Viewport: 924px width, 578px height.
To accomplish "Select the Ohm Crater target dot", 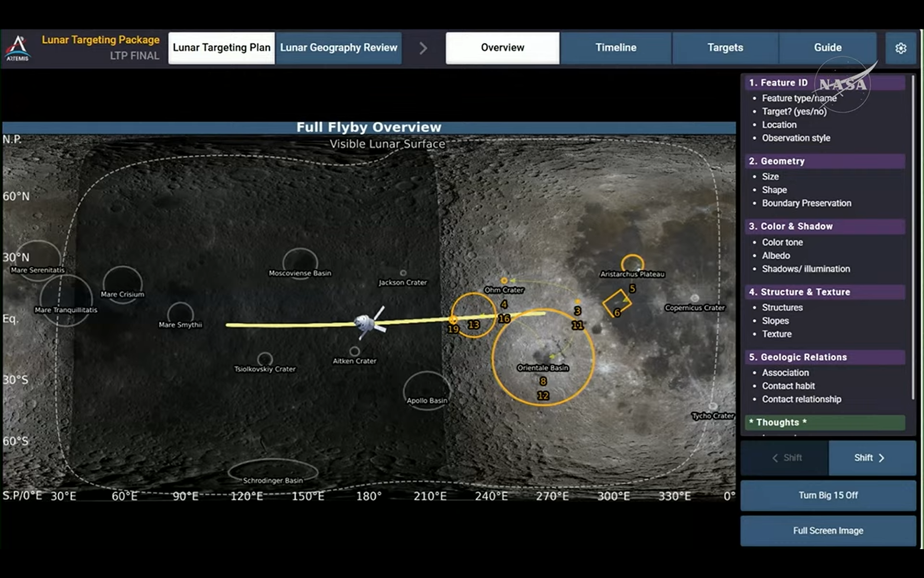I will point(504,280).
